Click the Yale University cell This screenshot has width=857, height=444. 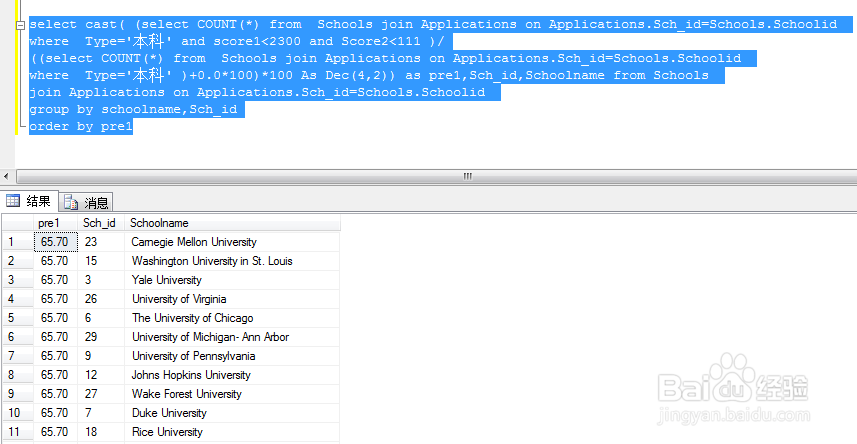232,280
